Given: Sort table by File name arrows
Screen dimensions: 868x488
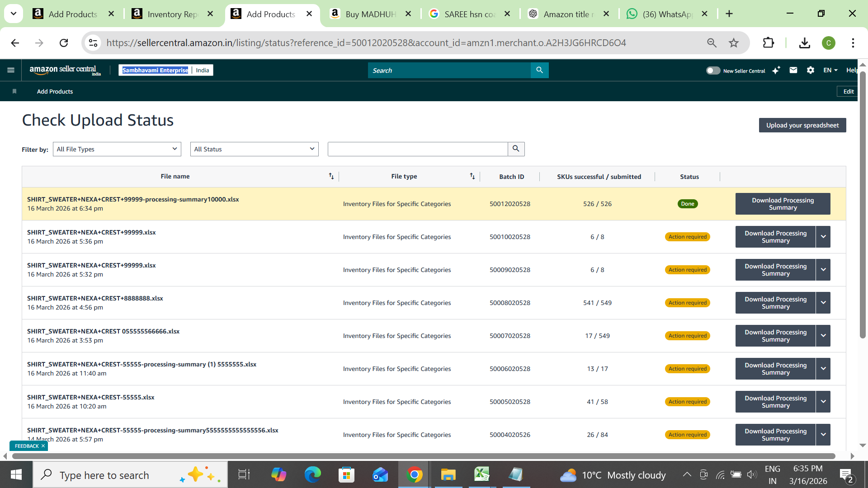Looking at the screenshot, I should click(331, 176).
